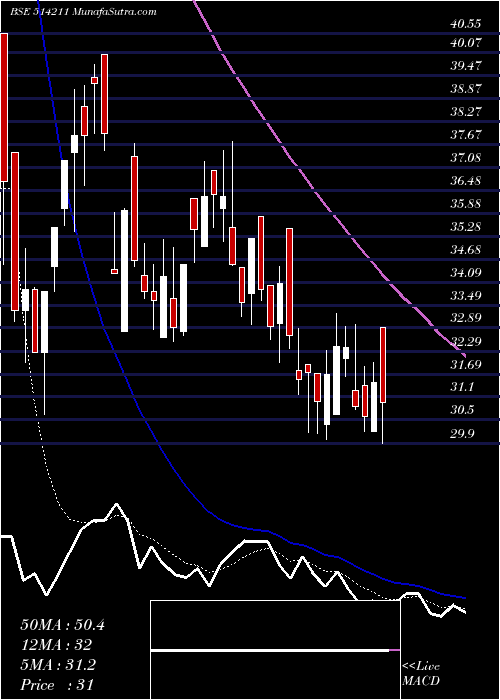Viewport: 500px width, 700px height.
Task: Select the 33.49 price axis label
Action: click(x=466, y=296)
